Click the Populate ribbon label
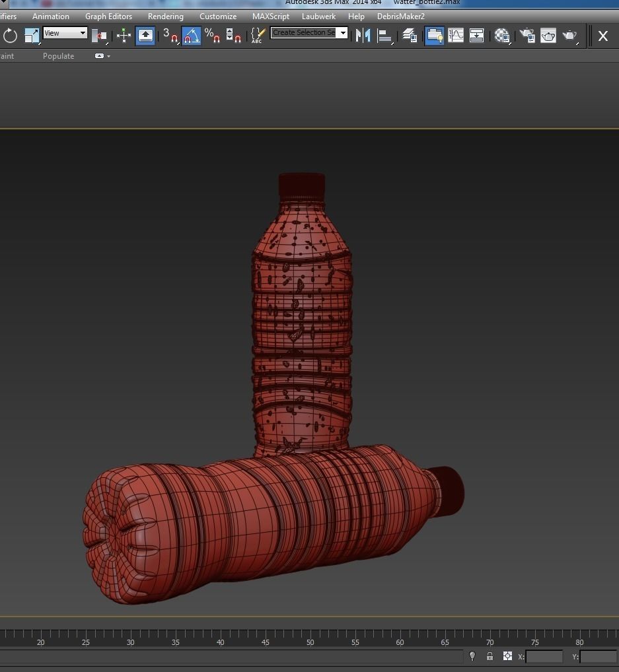 [58, 56]
